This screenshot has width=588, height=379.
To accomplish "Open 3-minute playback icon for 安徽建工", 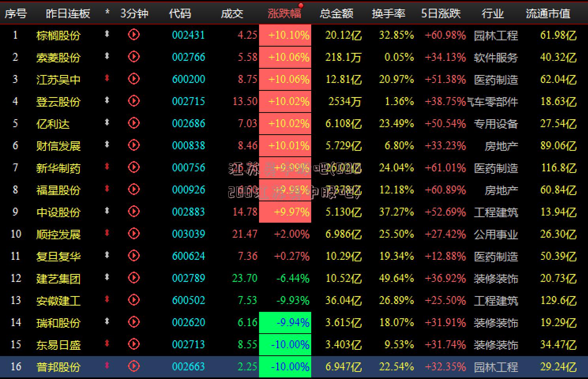I will (x=134, y=300).
